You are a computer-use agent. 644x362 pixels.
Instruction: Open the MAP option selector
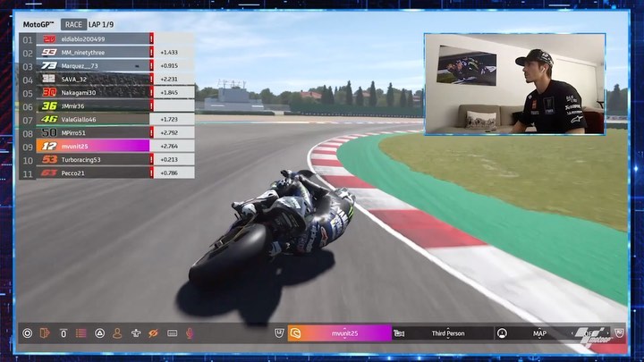pyautogui.click(x=539, y=333)
